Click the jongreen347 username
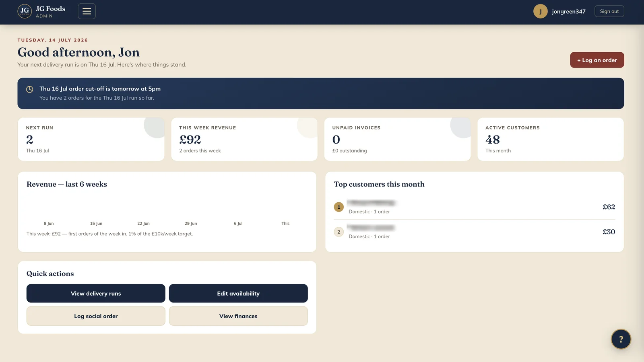 tap(569, 11)
